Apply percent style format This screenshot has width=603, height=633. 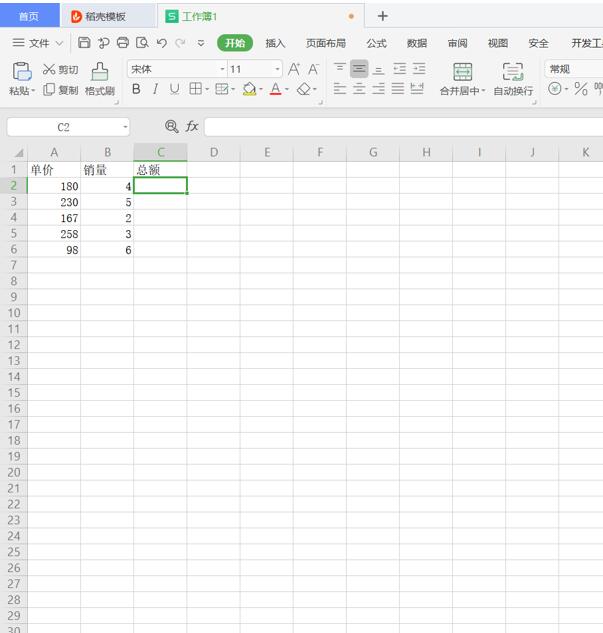581,88
